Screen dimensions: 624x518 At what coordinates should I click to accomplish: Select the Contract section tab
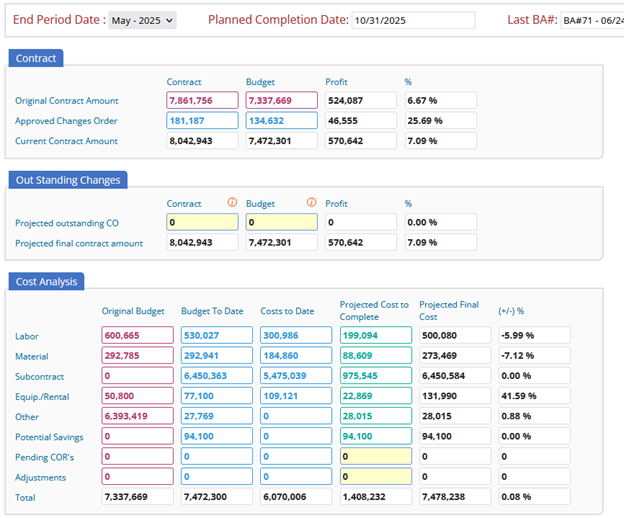point(36,58)
